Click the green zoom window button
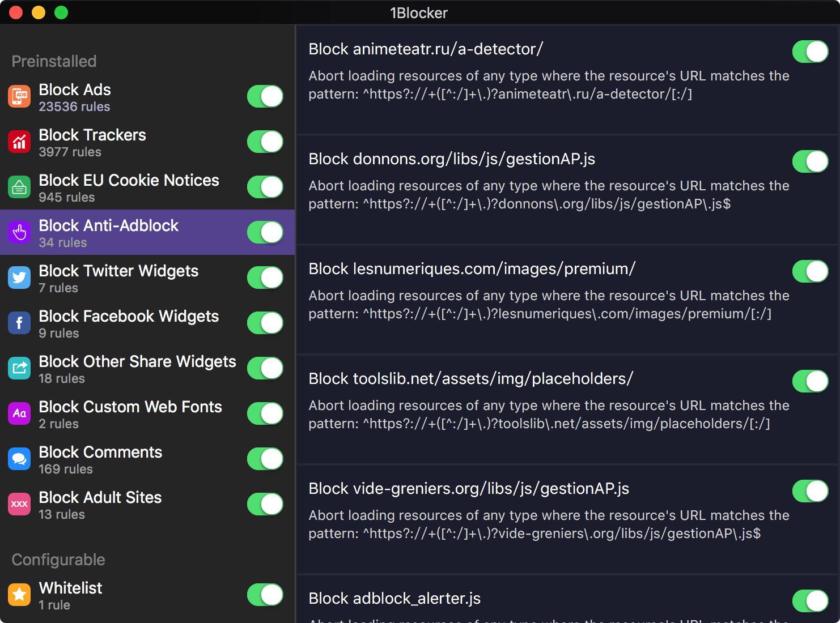This screenshot has width=840, height=623. click(61, 12)
